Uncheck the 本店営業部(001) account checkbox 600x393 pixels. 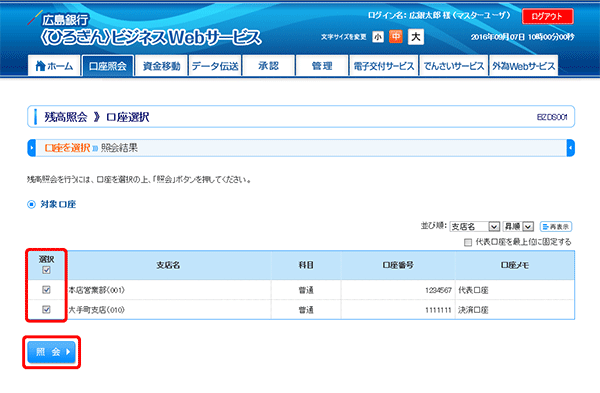pyautogui.click(x=46, y=290)
